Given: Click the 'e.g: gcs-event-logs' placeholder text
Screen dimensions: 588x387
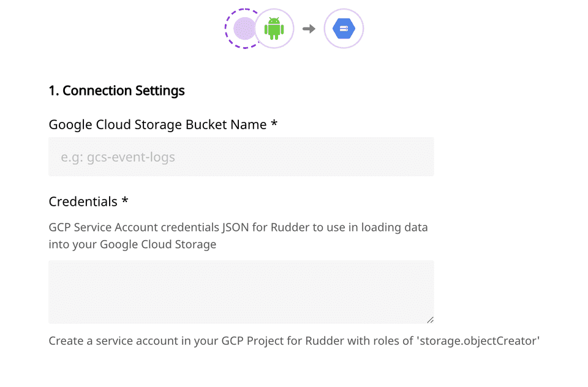Looking at the screenshot, I should point(118,157).
